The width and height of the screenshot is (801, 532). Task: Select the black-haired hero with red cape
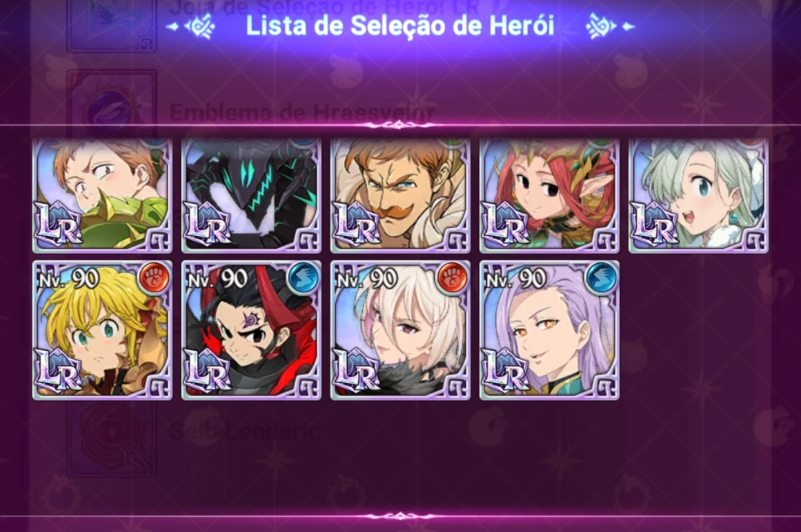tap(251, 330)
